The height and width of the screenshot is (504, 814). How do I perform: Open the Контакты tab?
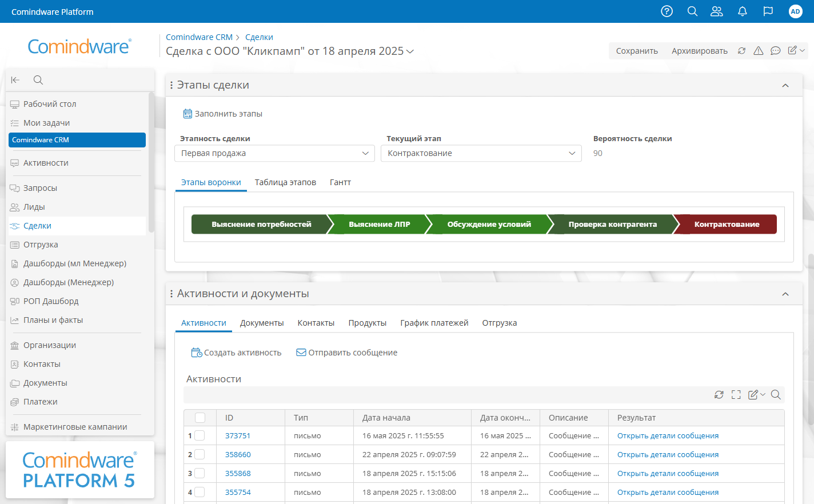[316, 323]
